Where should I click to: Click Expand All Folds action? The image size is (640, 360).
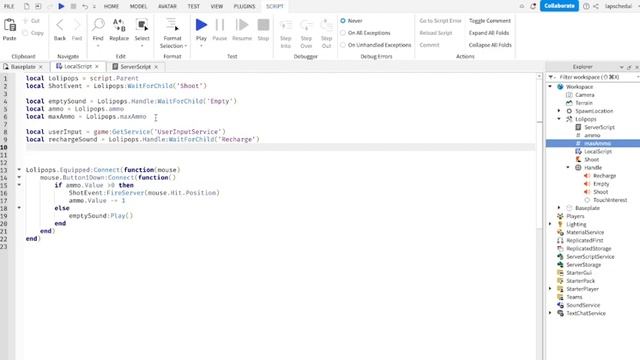pos(489,33)
